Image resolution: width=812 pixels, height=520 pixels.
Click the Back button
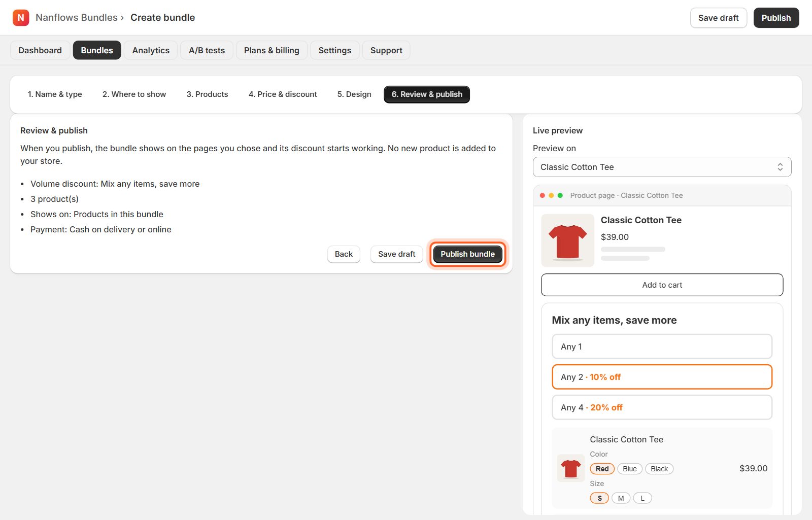tap(344, 254)
